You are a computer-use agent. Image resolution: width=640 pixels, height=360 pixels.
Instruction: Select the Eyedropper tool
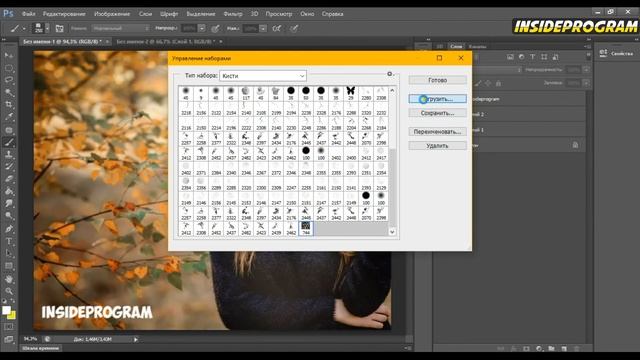coord(9,117)
